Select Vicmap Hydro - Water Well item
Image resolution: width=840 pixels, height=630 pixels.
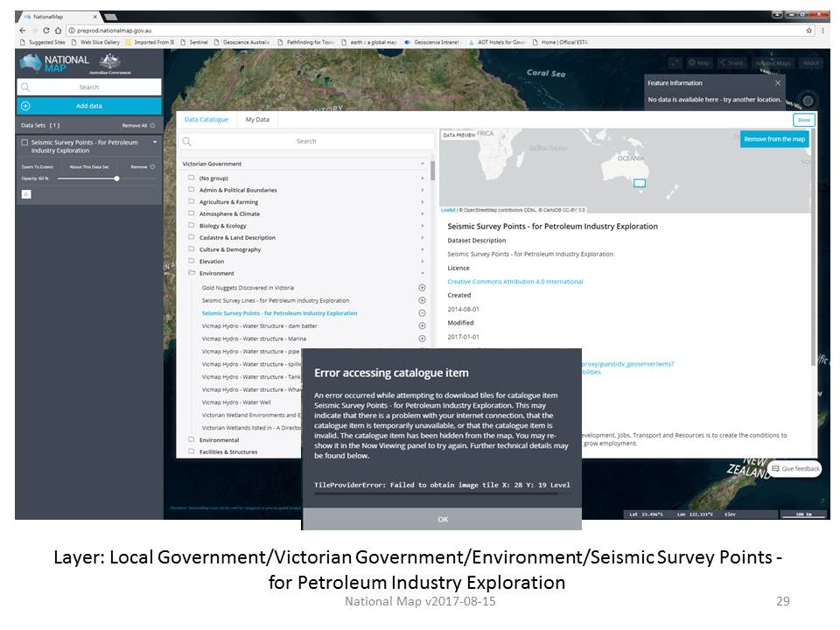tap(236, 402)
